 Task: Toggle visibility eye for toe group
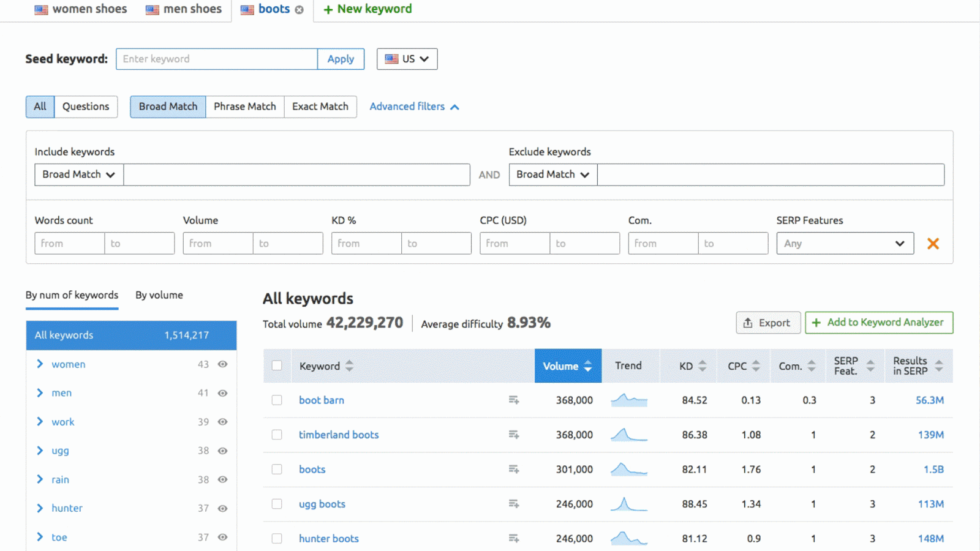223,537
